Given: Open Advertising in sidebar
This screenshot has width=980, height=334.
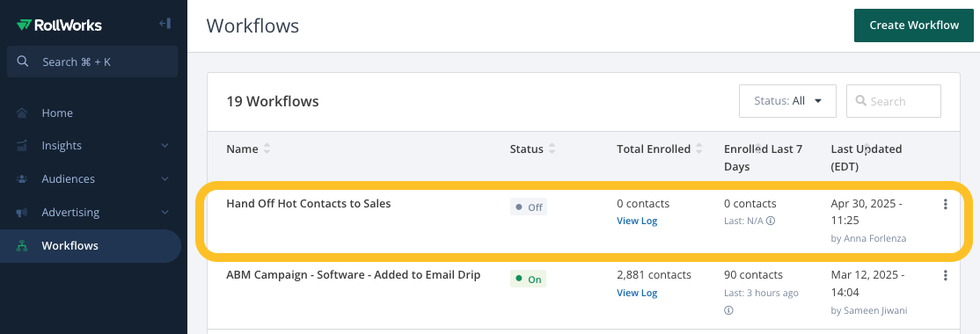Looking at the screenshot, I should (x=70, y=212).
